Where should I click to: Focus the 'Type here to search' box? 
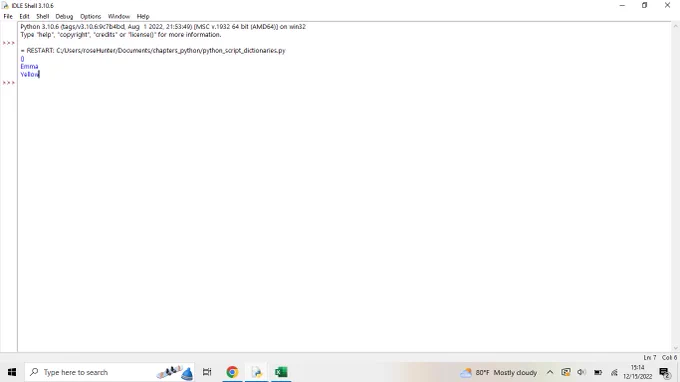click(109, 372)
